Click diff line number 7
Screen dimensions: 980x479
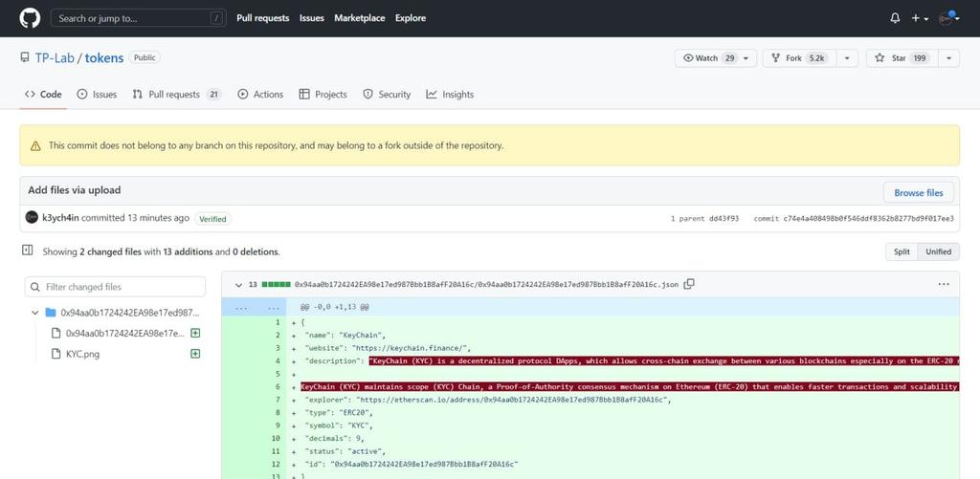tap(278, 400)
